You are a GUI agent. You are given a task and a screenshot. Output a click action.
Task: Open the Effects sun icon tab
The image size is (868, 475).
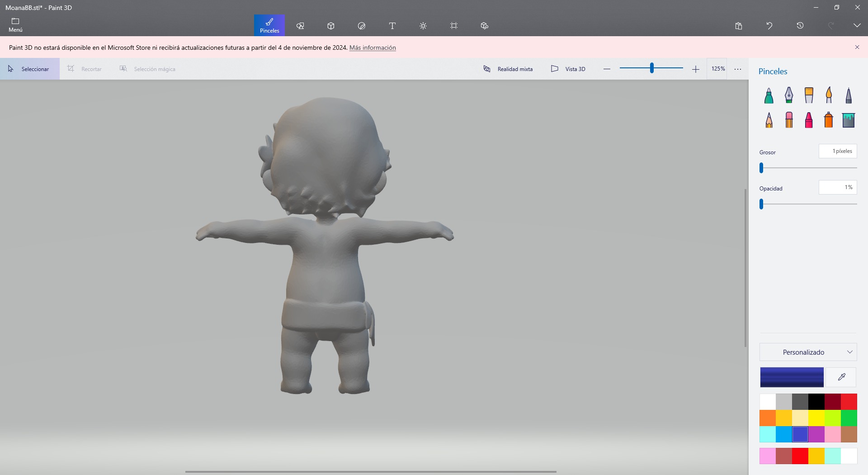(x=423, y=26)
